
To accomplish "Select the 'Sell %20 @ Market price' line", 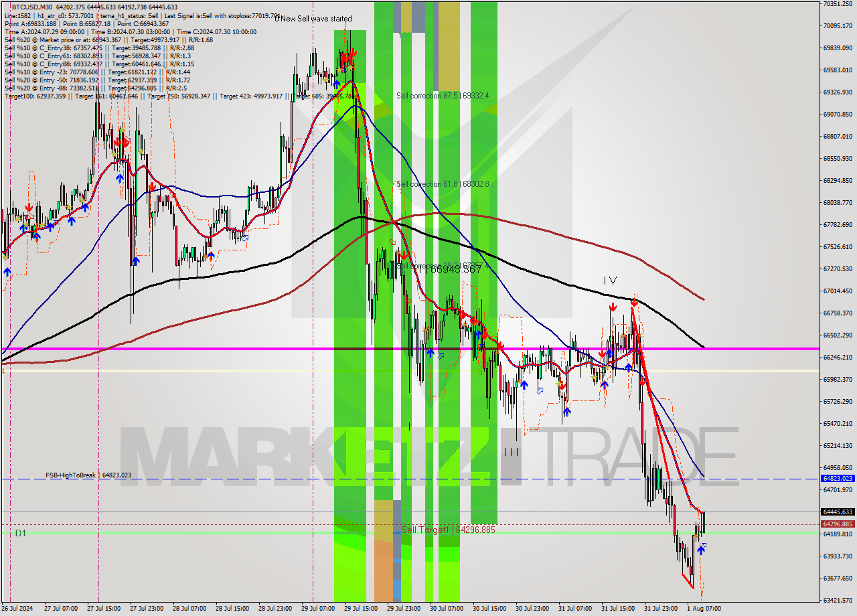I will coord(108,40).
